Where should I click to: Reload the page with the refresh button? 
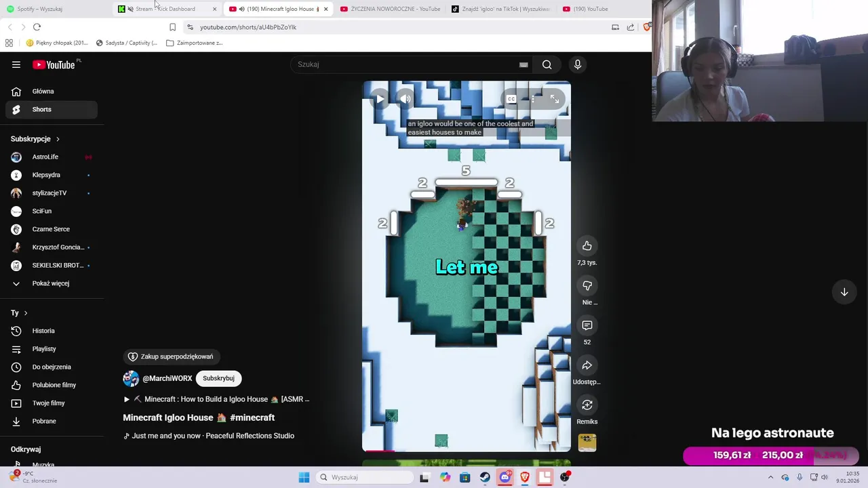pos(37,27)
